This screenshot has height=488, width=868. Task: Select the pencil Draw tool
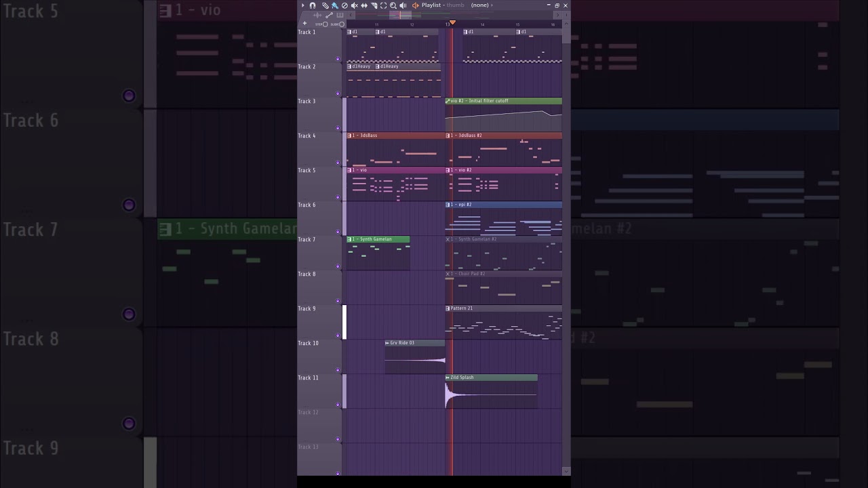325,5
